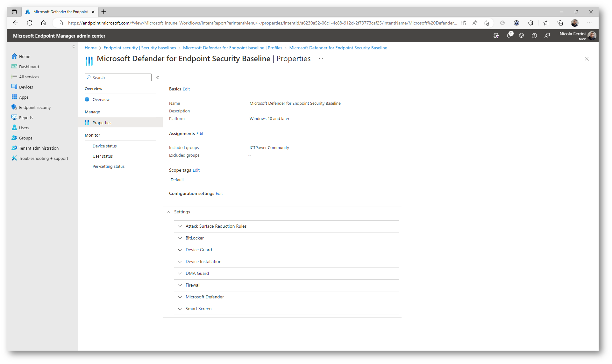Image resolution: width=612 pixels, height=364 pixels.
Task: Click the blade Search input field
Action: [x=118, y=77]
